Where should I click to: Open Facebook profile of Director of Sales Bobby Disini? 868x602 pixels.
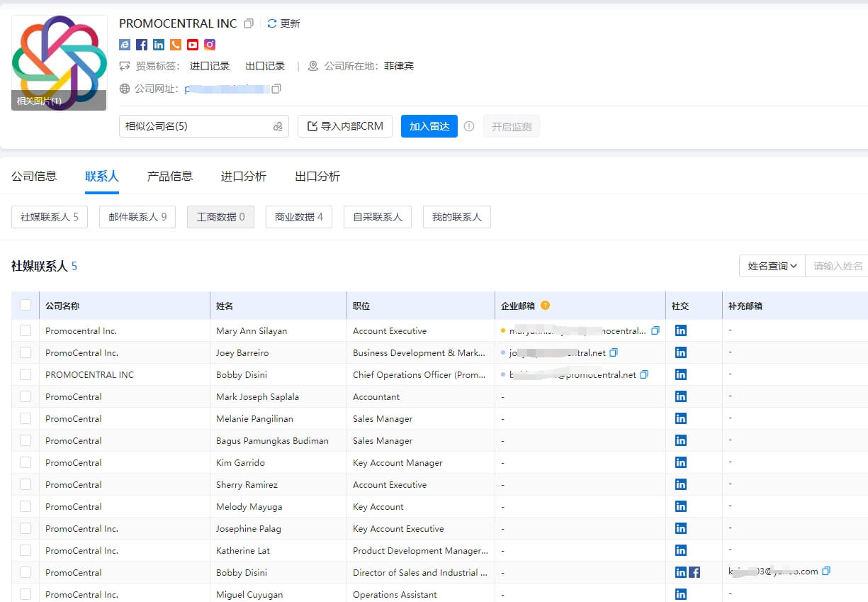click(694, 572)
